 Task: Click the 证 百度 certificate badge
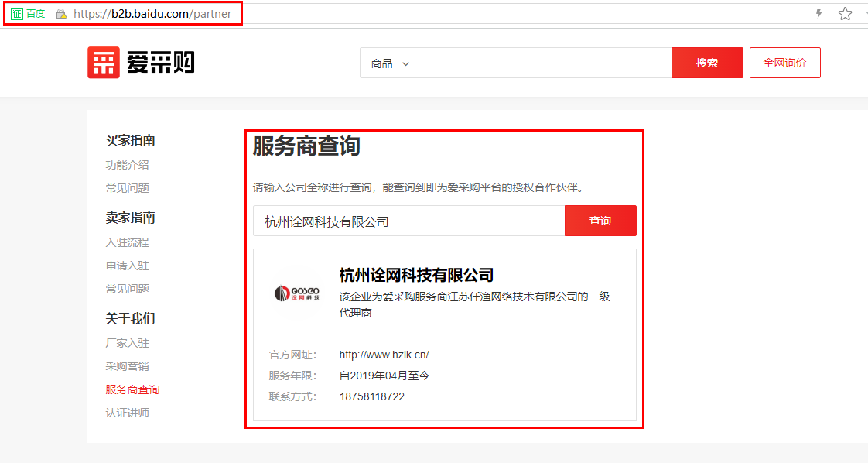pos(28,14)
